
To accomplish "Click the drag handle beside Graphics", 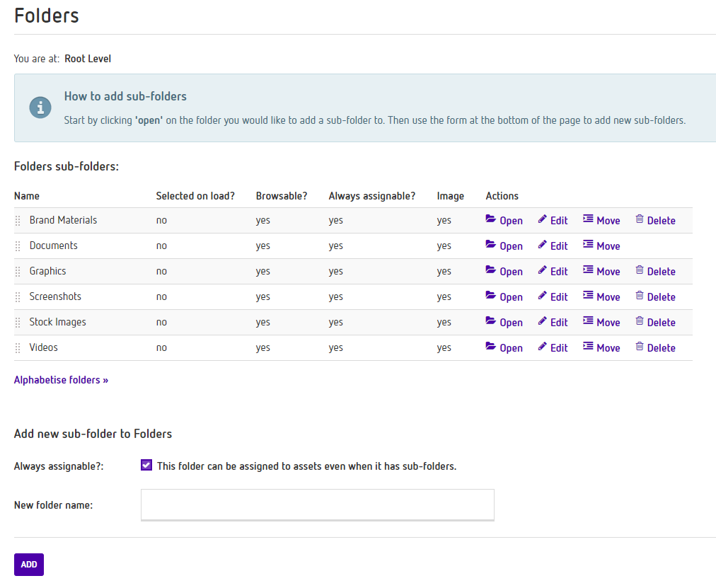I will point(18,272).
